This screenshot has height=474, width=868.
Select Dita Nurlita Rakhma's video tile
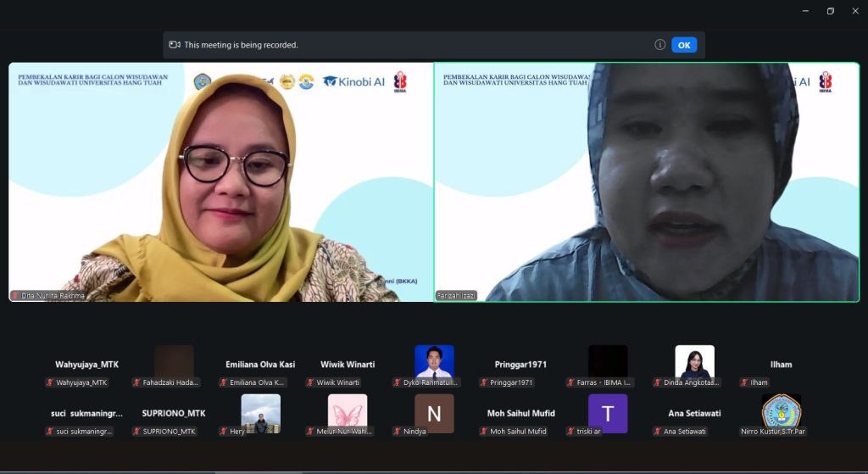pos(220,181)
